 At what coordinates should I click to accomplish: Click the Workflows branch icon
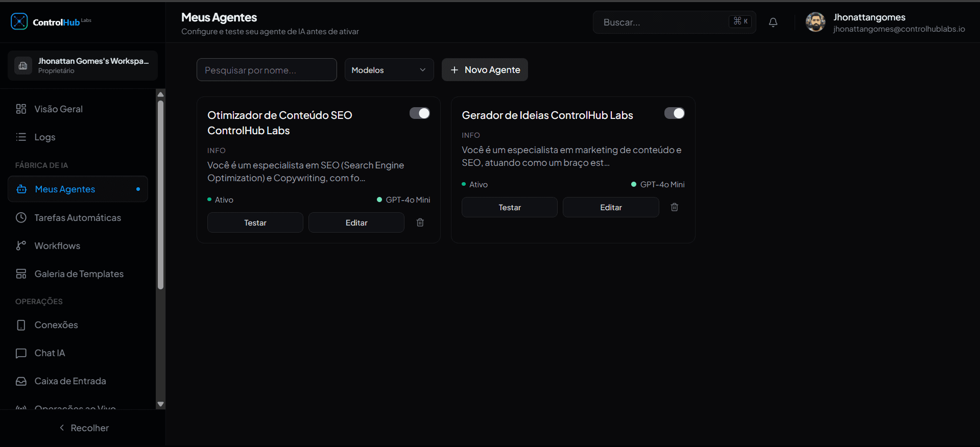[x=21, y=245]
